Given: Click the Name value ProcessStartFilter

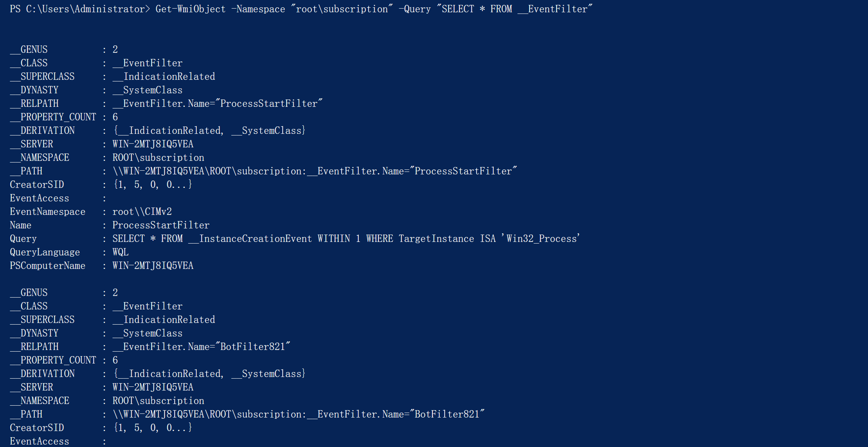Looking at the screenshot, I should tap(161, 225).
